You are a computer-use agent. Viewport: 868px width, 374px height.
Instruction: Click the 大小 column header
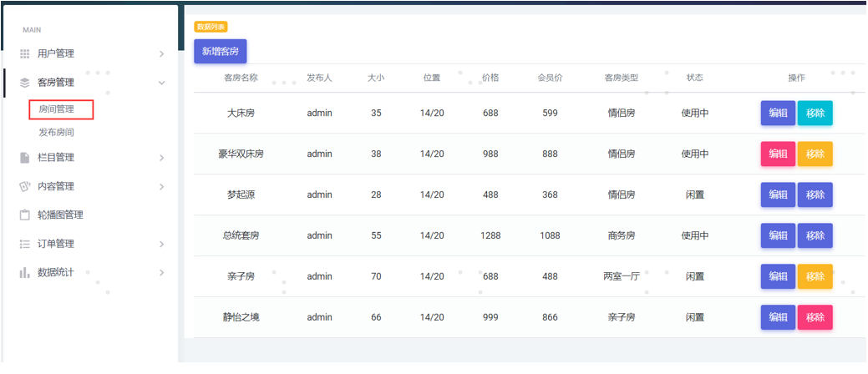(376, 78)
